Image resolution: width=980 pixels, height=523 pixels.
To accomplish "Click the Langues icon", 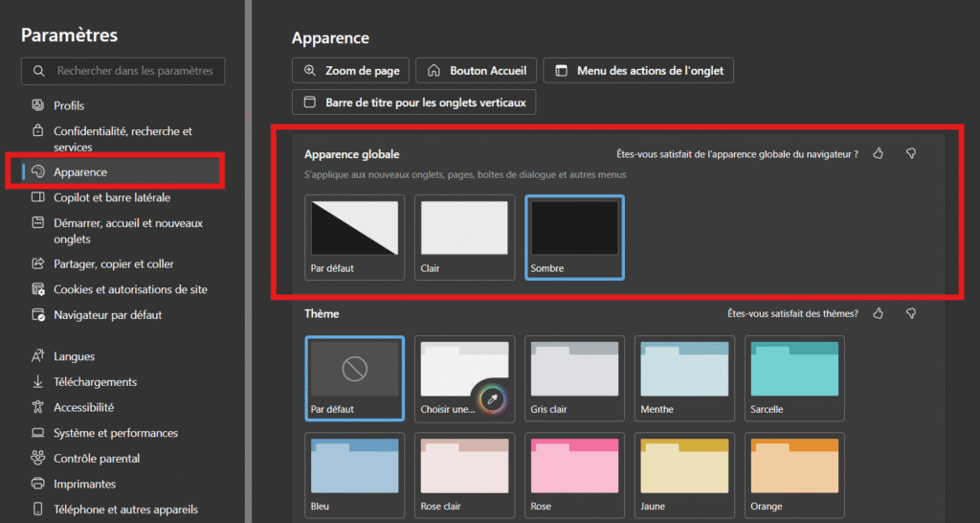I will (38, 356).
